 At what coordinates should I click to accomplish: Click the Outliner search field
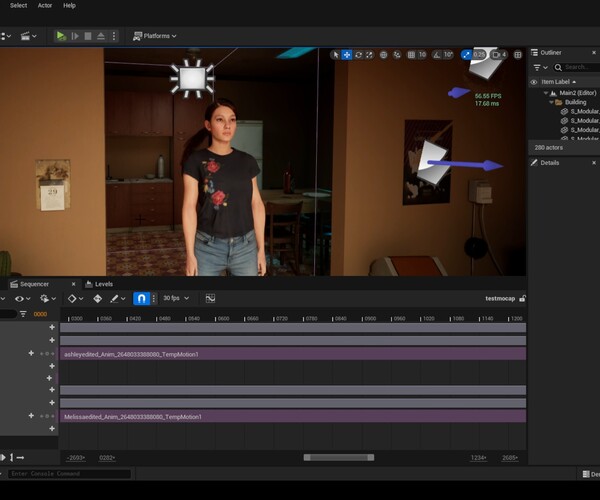(578, 67)
